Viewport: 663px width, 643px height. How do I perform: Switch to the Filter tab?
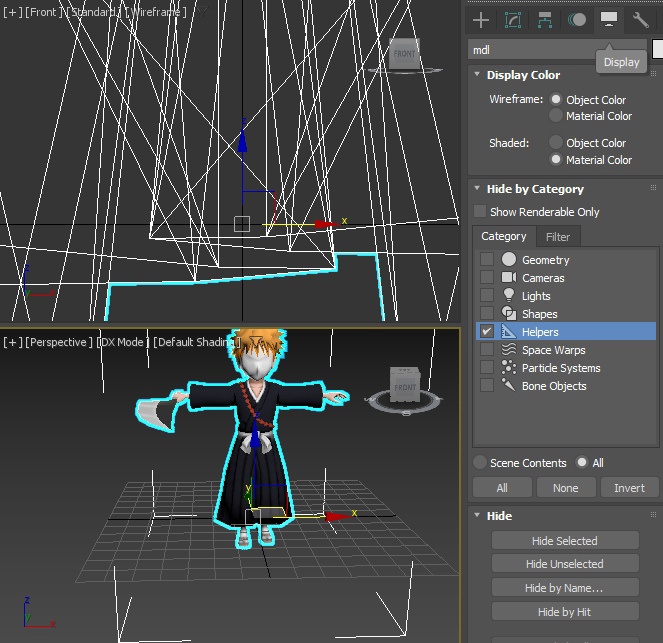tap(558, 237)
